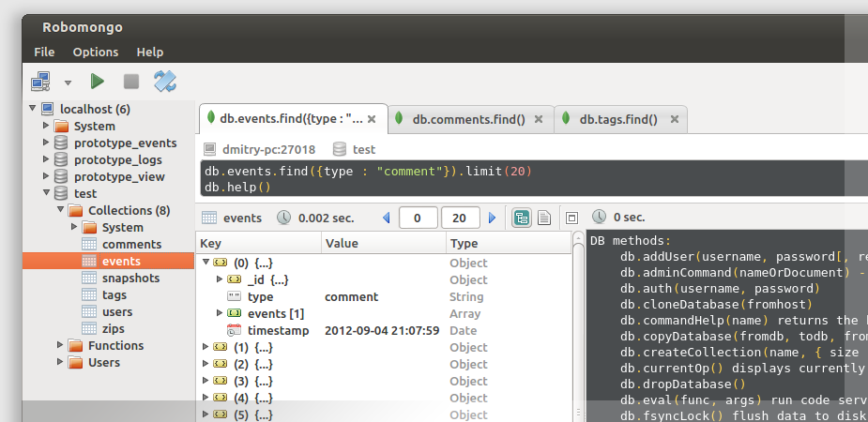Click the events collection icon in results header
The width and height of the screenshot is (868, 422).
click(x=209, y=218)
